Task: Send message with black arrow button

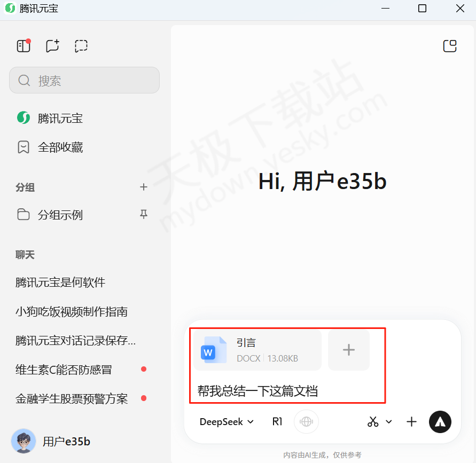Action: coord(440,422)
